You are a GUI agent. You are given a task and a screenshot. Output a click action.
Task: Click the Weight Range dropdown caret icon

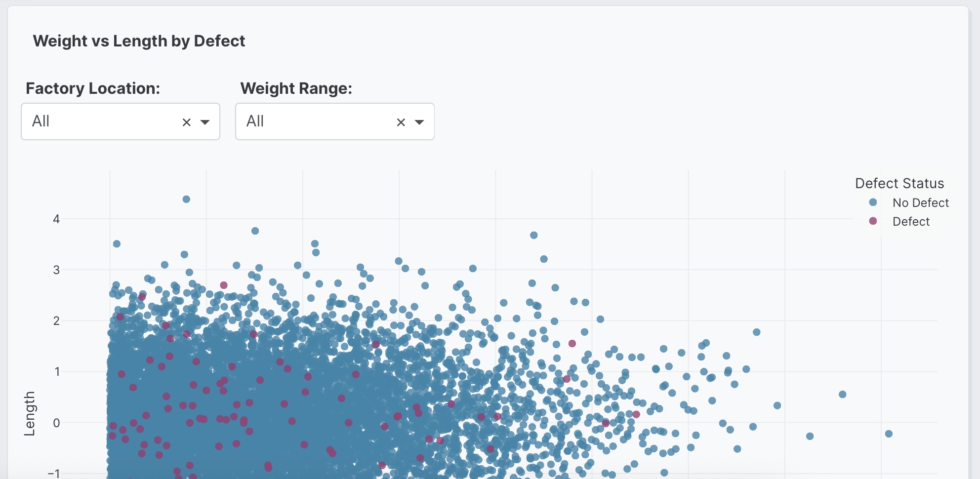click(420, 121)
